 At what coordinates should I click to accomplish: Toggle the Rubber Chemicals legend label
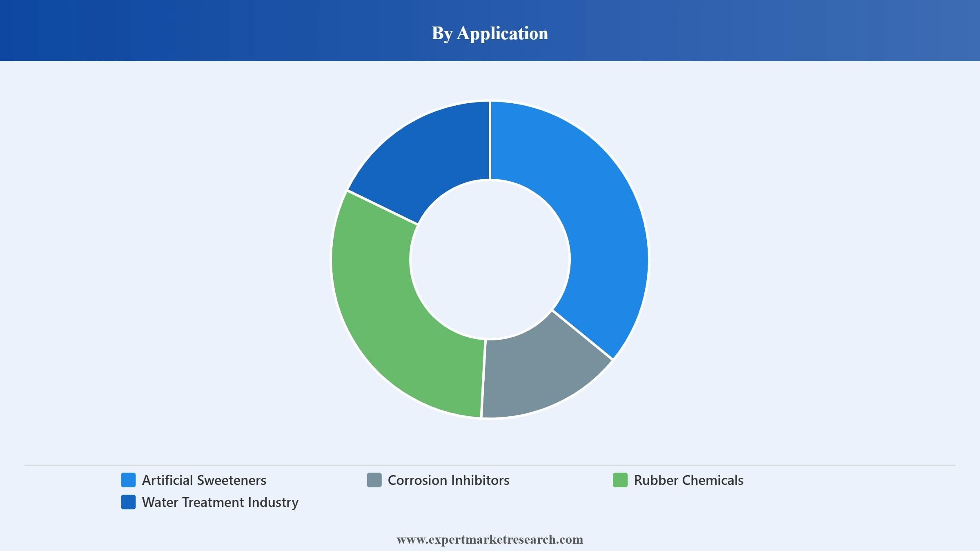tap(688, 480)
